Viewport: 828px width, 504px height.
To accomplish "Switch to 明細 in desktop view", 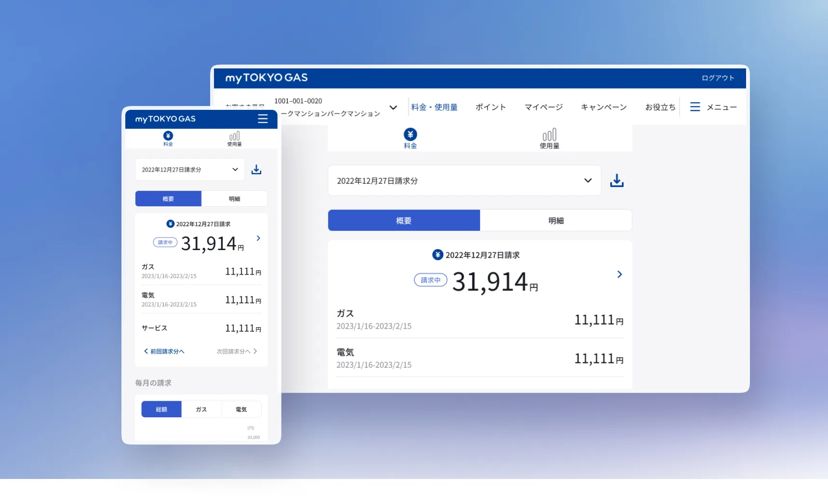I will [x=556, y=221].
